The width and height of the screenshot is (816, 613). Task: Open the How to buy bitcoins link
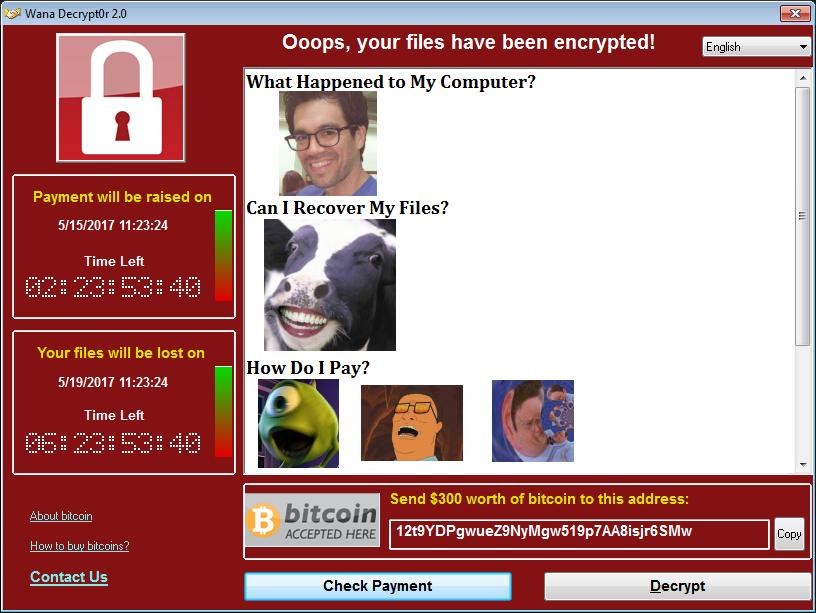[80, 545]
